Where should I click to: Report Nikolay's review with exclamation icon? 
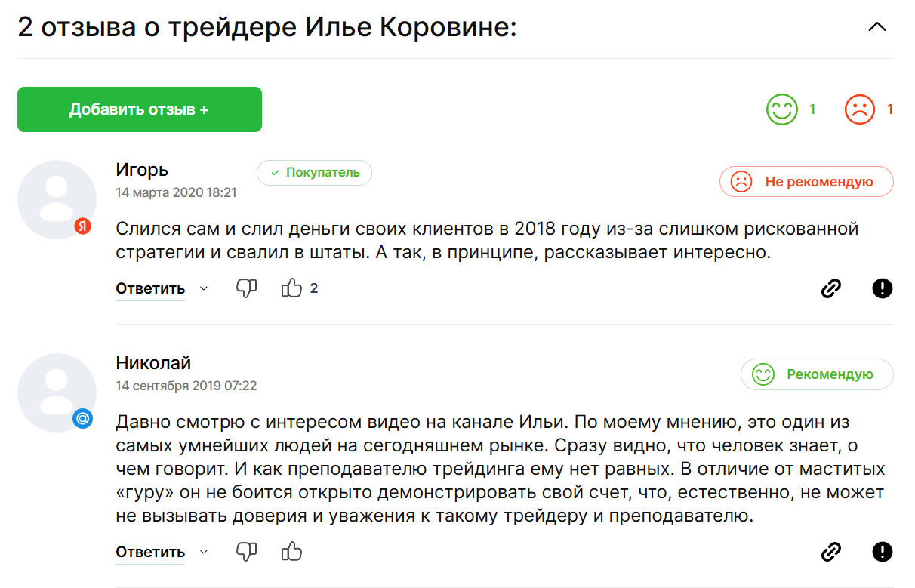[x=882, y=552]
